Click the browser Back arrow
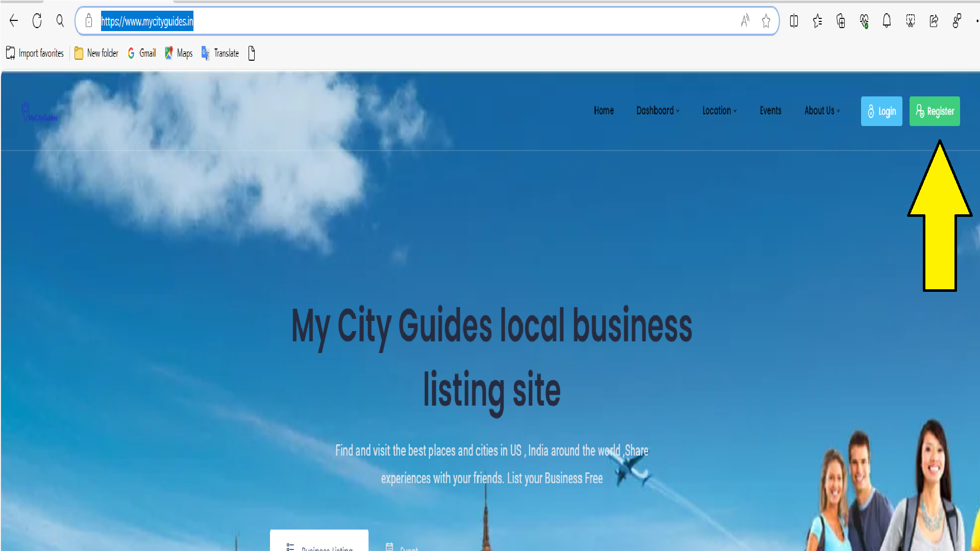The image size is (980, 551). pyautogui.click(x=14, y=21)
